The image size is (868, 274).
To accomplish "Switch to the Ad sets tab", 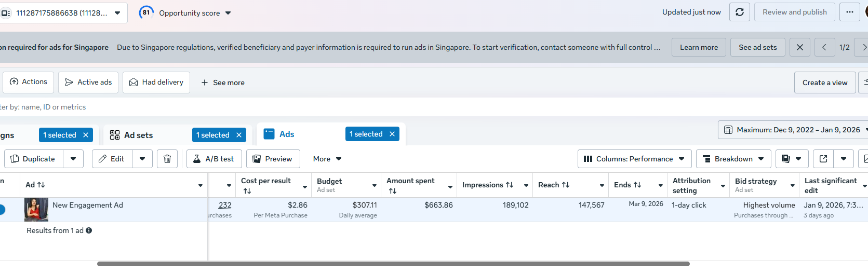I will (x=138, y=135).
